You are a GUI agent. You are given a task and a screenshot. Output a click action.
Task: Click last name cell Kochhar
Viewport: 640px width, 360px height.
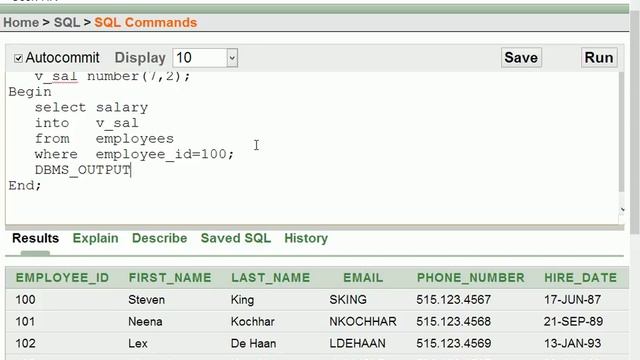[x=253, y=321]
